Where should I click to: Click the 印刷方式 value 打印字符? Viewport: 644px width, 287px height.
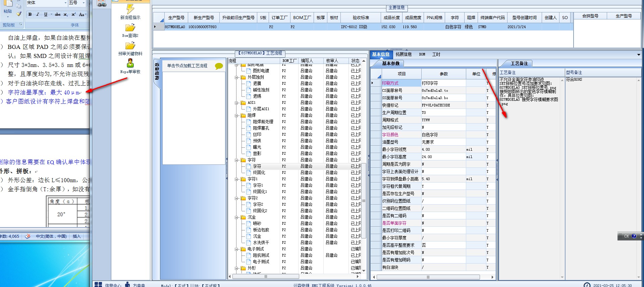(443, 83)
